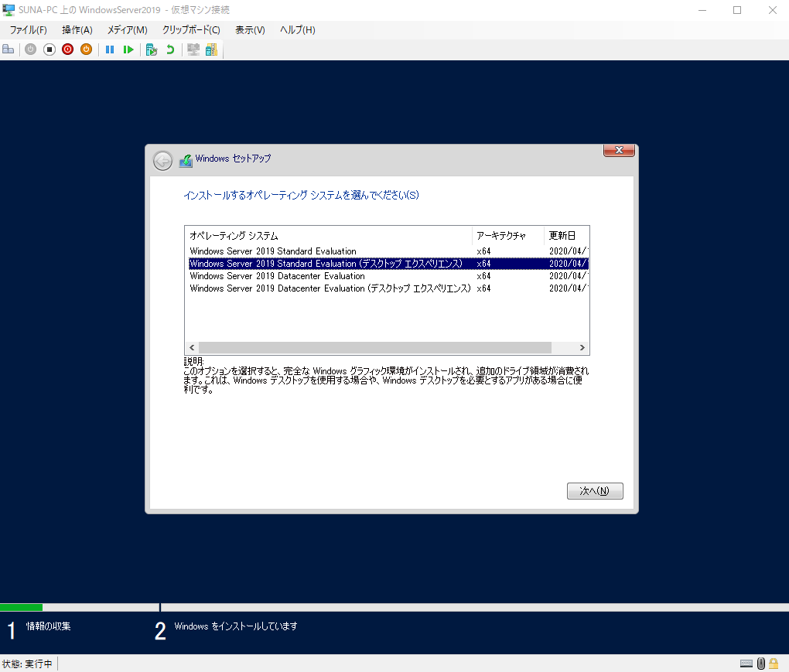The width and height of the screenshot is (789, 672).
Task: Select Datacenter Evaluation (デスクトップ エクスペリエンス) row
Action: point(388,288)
